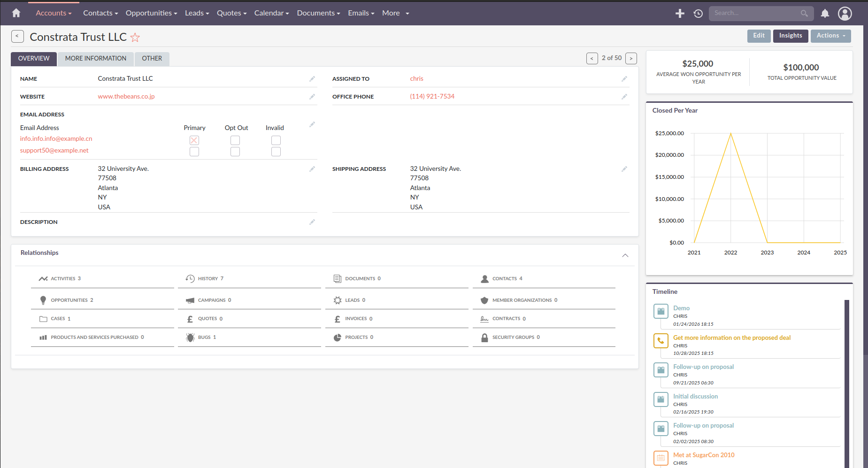868x468 pixels.
Task: Switch to the OTHER tab
Action: point(152,59)
